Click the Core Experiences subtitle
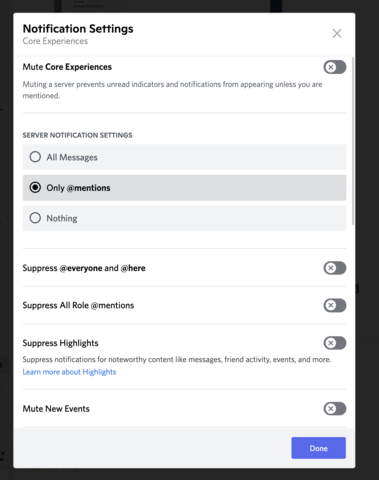The height and width of the screenshot is (480, 379). (55, 41)
